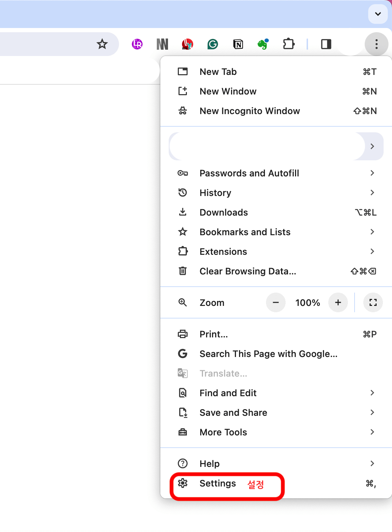392x532 pixels.
Task: Bookmark this page with the star icon
Action: pos(102,44)
